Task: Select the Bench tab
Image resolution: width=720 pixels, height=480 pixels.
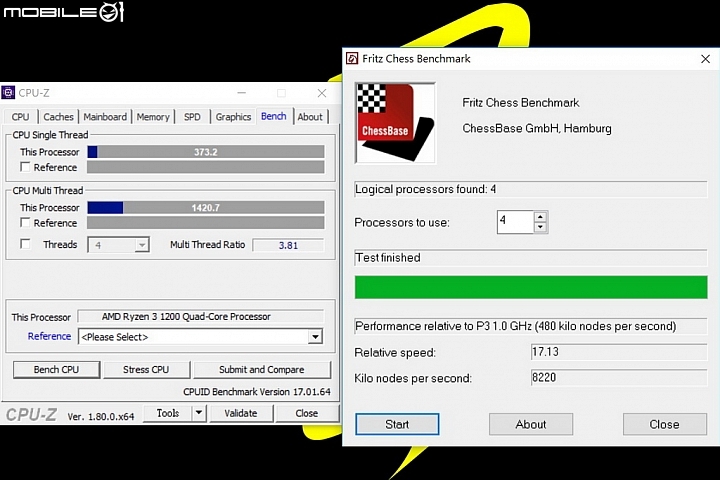Action: 274,116
